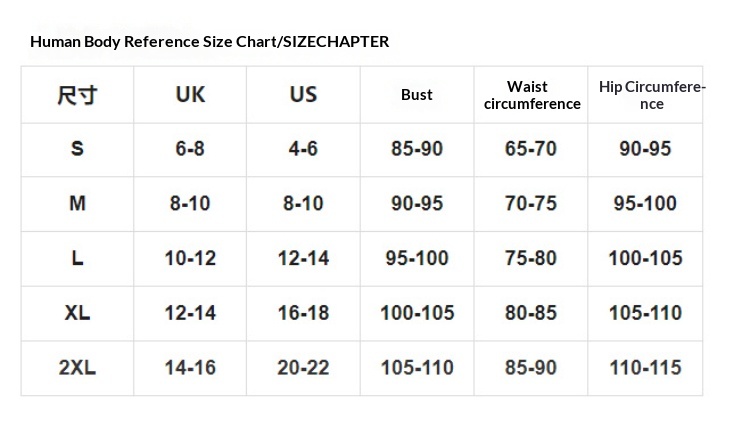This screenshot has height=421, width=751.
Task: Choose the XL size row label
Action: [x=77, y=313]
